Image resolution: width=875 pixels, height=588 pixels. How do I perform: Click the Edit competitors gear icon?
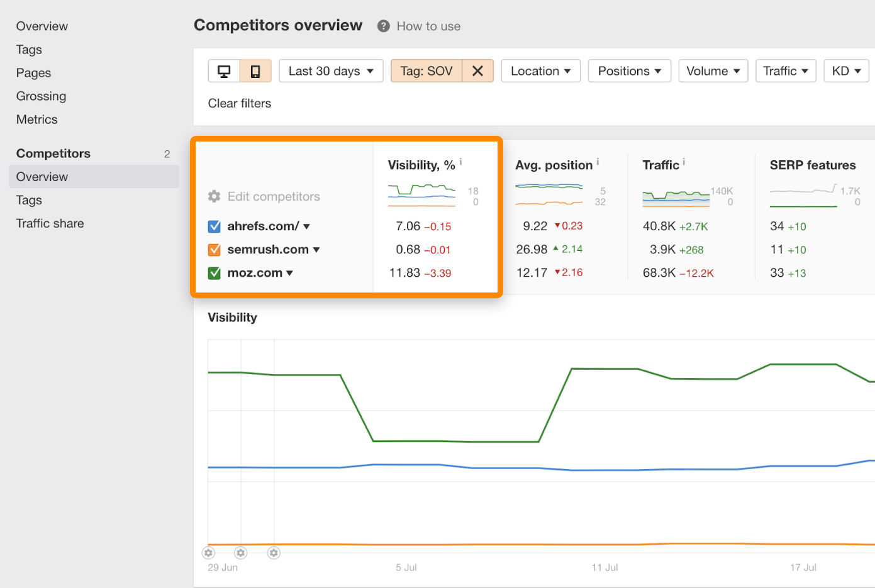click(x=213, y=196)
